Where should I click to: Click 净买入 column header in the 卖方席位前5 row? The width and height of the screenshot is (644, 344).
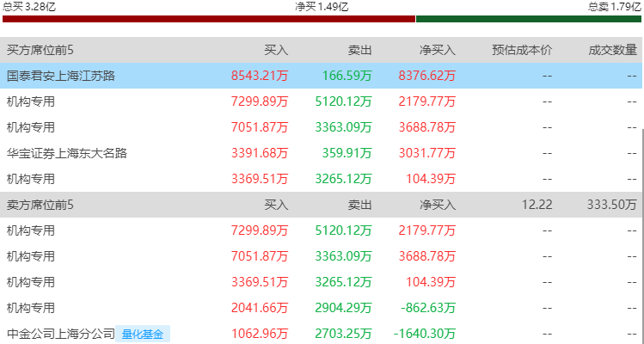(x=438, y=205)
